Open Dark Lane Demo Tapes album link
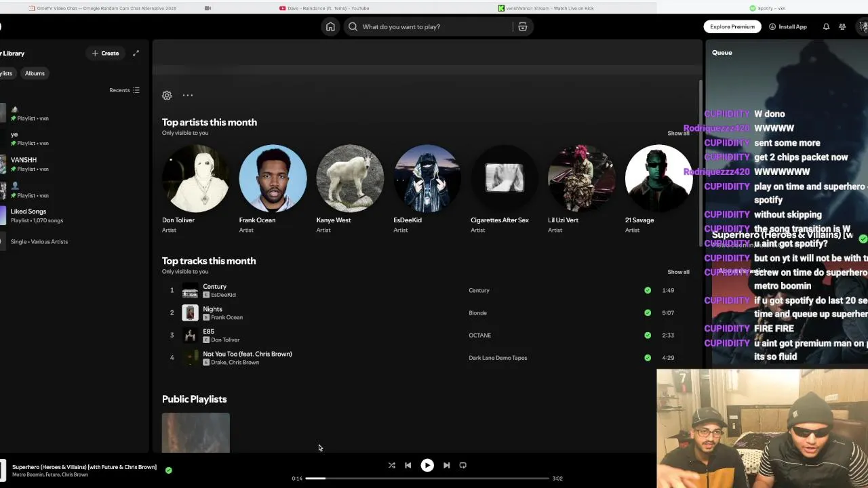 click(498, 358)
